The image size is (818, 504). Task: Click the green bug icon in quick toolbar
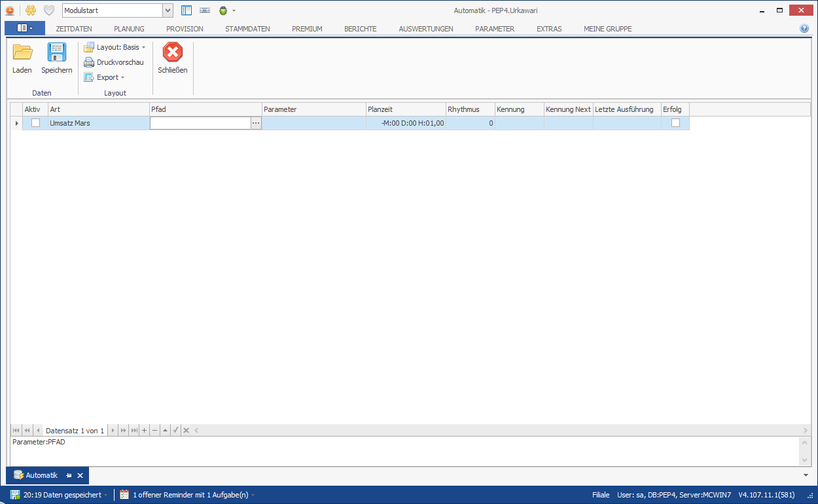click(x=223, y=10)
